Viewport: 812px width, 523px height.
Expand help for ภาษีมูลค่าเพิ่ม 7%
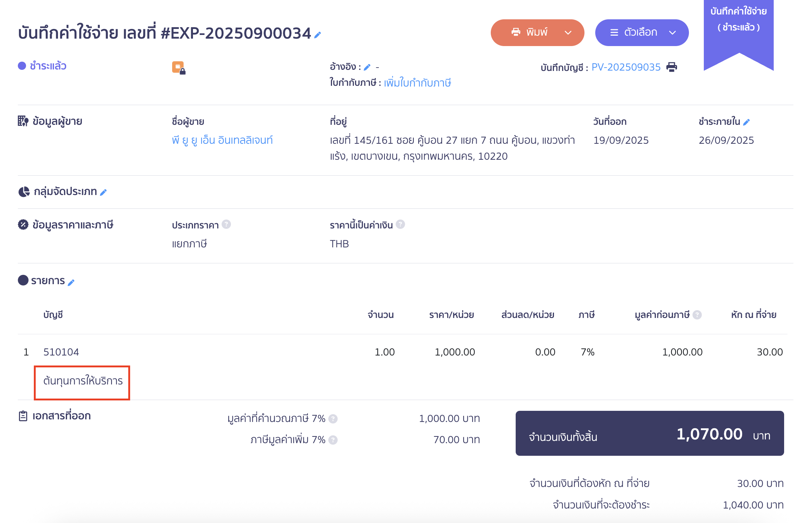click(x=333, y=439)
